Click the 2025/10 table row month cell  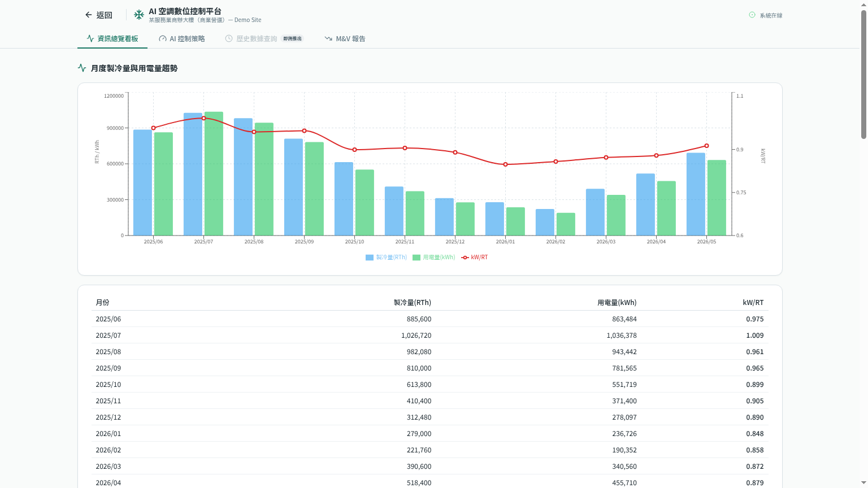point(108,385)
